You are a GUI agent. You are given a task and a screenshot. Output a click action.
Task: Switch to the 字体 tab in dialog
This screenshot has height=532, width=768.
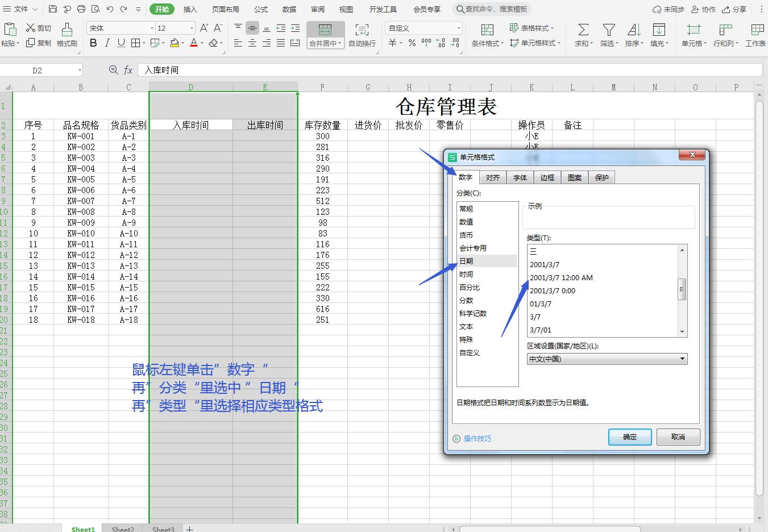point(520,177)
